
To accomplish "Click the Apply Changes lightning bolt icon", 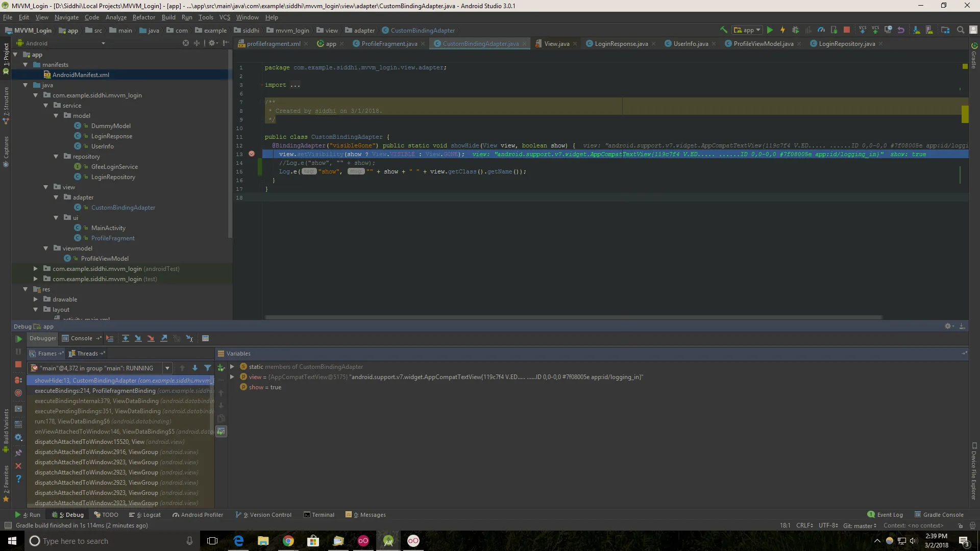I will (x=782, y=30).
